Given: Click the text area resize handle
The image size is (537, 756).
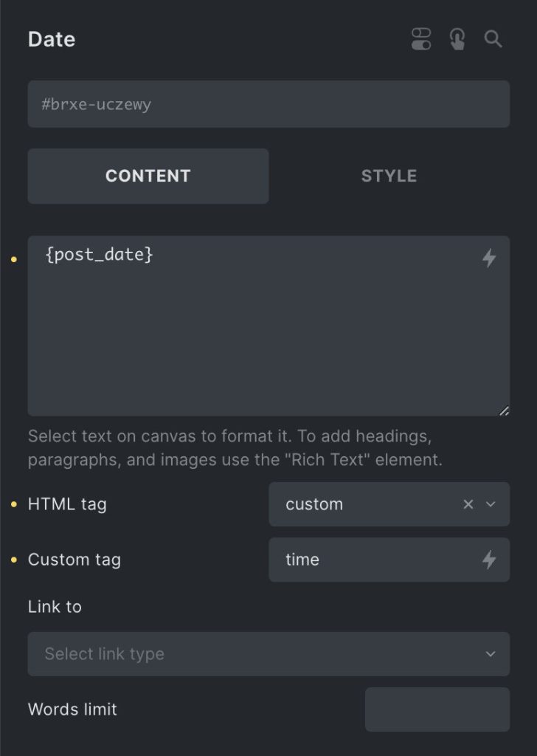Looking at the screenshot, I should click(x=504, y=410).
